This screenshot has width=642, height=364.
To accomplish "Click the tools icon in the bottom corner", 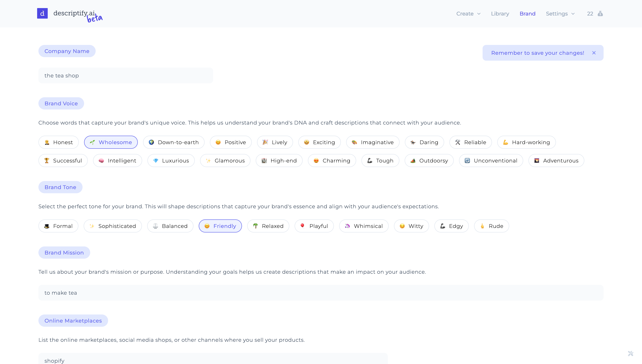I will (630, 353).
